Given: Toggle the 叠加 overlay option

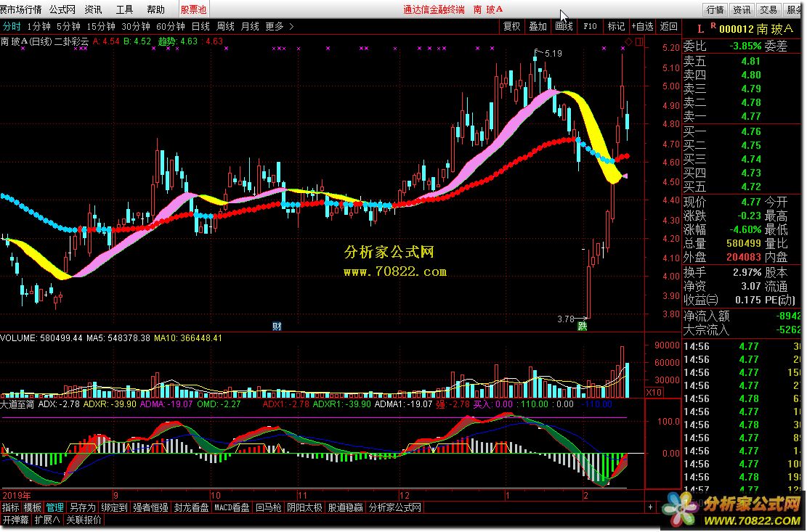Looking at the screenshot, I should pos(538,26).
